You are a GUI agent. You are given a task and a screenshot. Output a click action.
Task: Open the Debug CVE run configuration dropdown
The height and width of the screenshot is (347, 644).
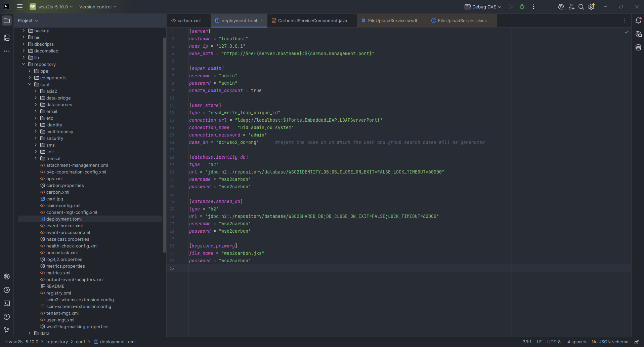click(483, 7)
